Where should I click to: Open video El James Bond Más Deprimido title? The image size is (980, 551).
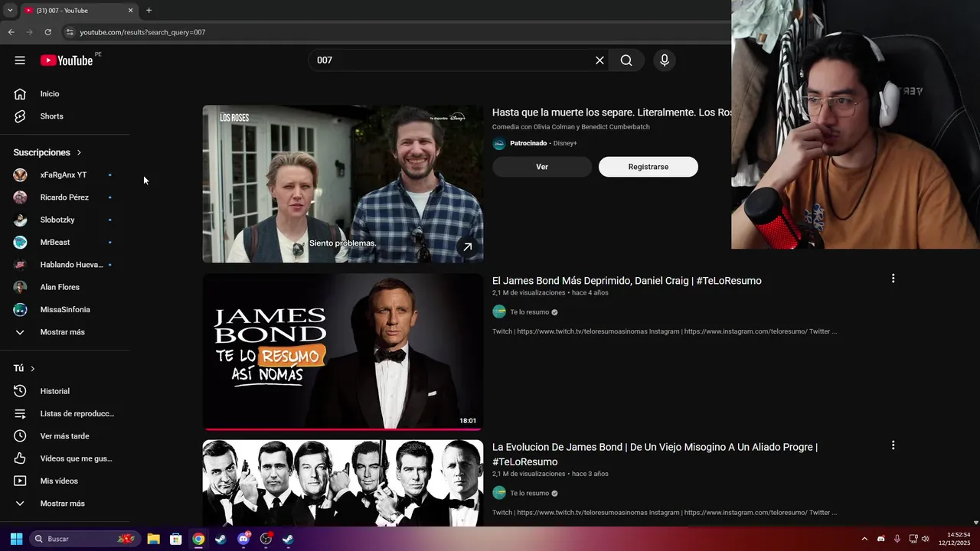coord(627,281)
